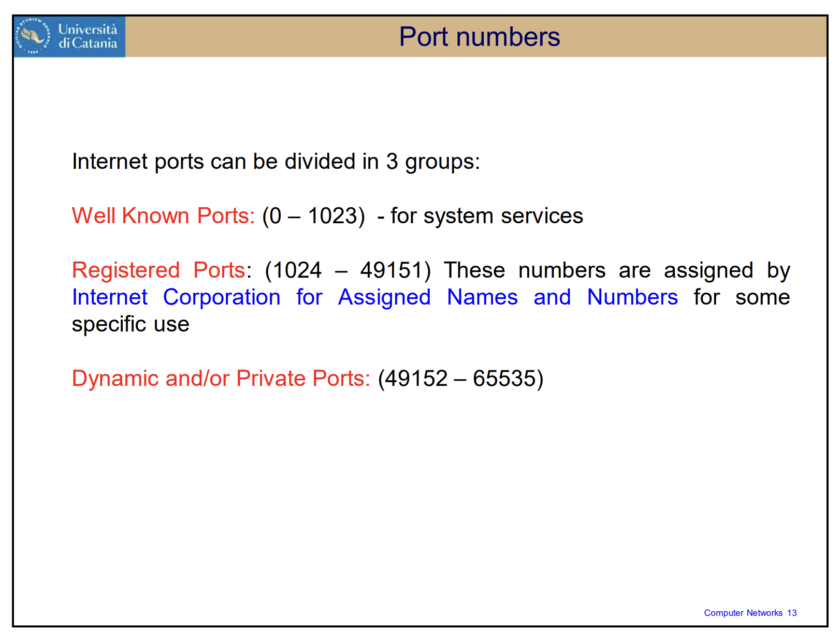The image size is (840, 634).
Task: Click the red "Dynamic and/or Private Ports:" heading
Action: [221, 379]
